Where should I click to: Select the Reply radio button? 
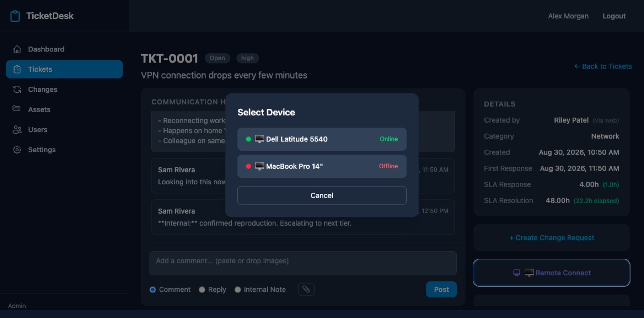(201, 290)
